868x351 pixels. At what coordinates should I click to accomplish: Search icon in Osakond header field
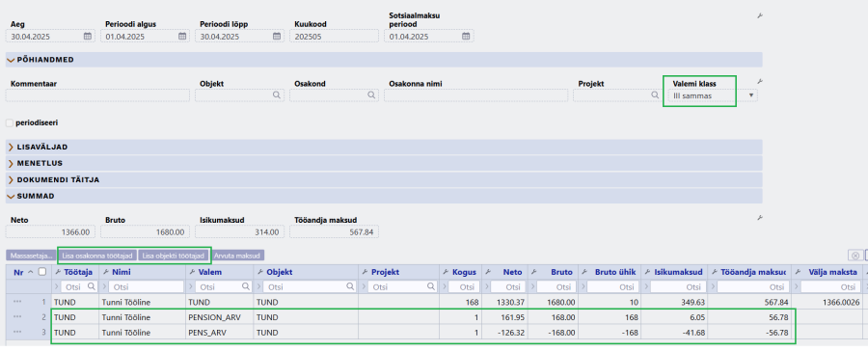371,95
